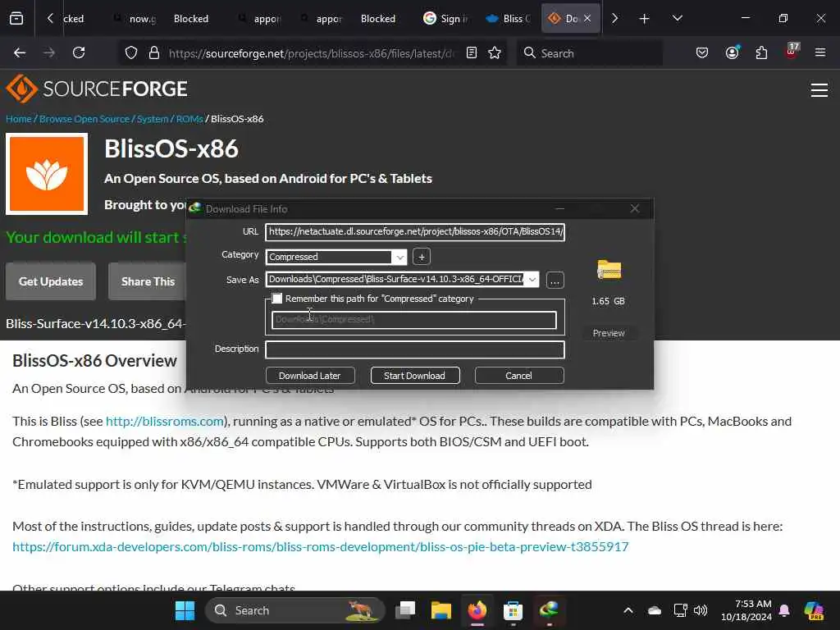Click the Share This button

[x=148, y=281]
